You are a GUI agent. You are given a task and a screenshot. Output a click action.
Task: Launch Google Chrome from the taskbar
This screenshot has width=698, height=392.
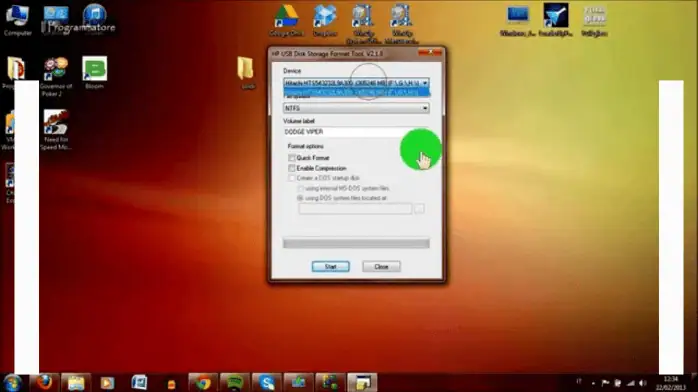[203, 382]
